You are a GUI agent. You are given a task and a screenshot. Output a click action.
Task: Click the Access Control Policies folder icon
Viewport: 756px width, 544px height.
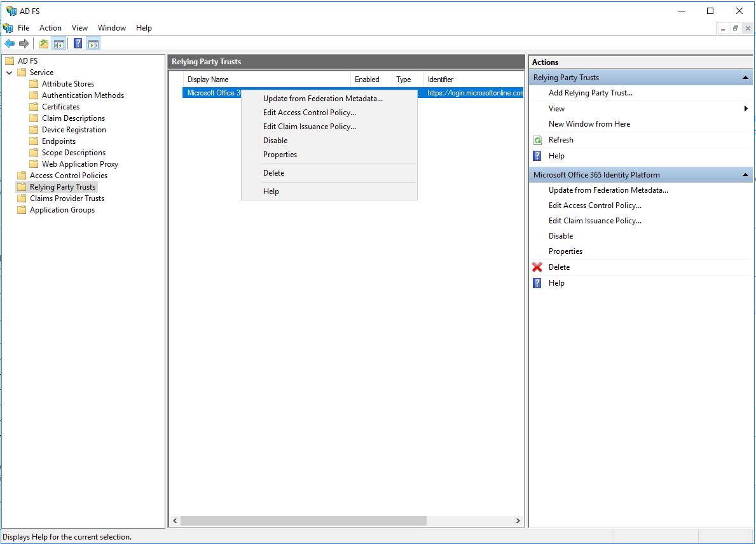(22, 176)
